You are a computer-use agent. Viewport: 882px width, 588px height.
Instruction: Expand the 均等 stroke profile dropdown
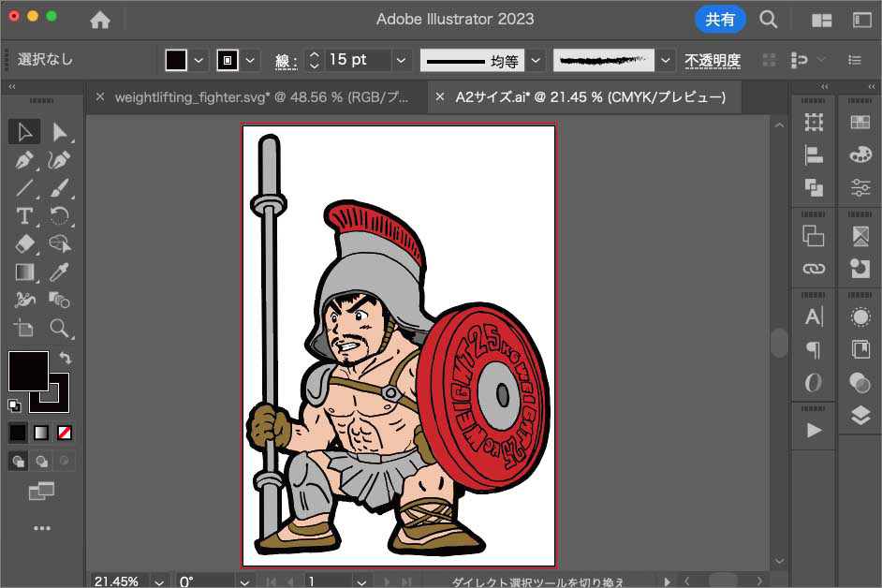coord(536,61)
